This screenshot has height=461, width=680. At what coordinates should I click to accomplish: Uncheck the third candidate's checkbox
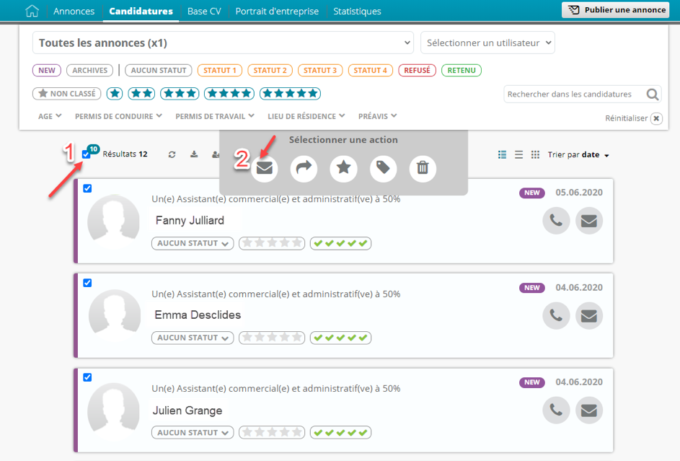pos(87,377)
